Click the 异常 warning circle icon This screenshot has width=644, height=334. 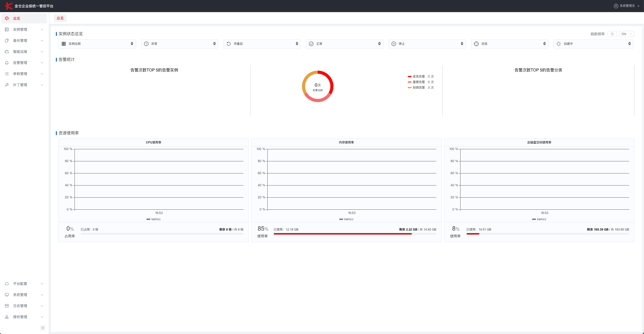146,44
